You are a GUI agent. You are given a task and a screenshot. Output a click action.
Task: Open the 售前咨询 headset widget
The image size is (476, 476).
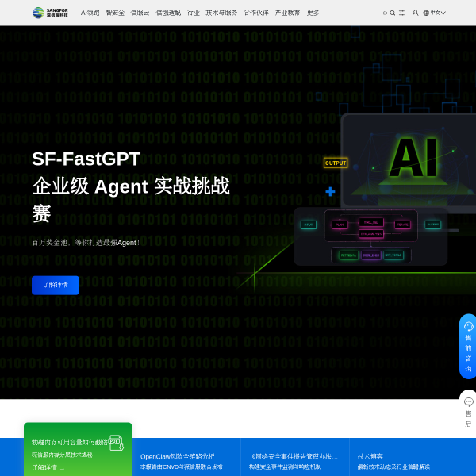point(468,347)
